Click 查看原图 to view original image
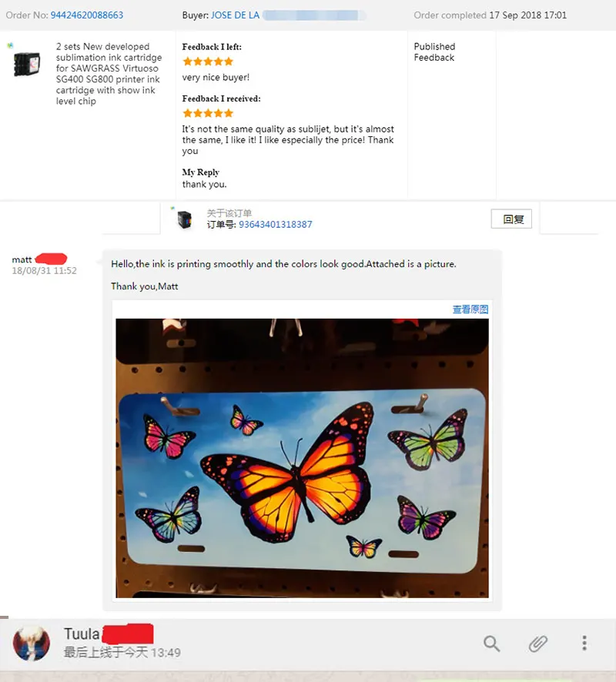This screenshot has height=682, width=616. 470,309
